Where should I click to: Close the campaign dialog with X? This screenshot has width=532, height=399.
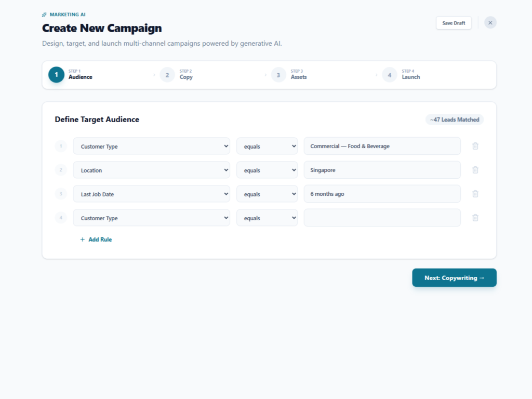click(490, 23)
